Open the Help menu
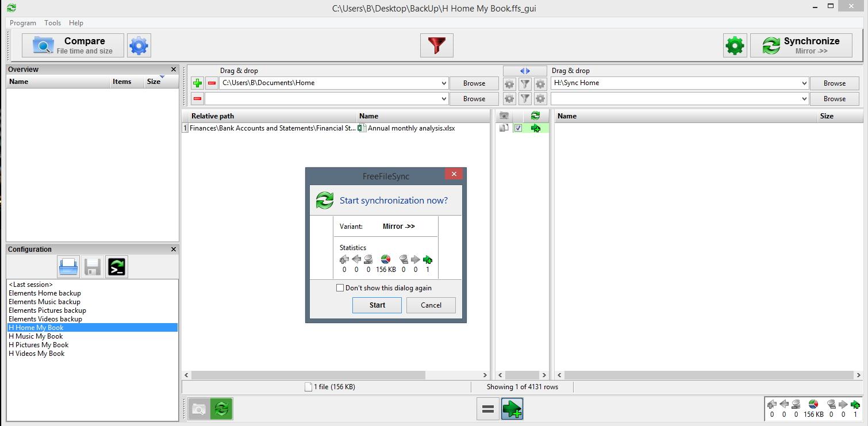The height and width of the screenshot is (426, 868). pyautogui.click(x=76, y=23)
